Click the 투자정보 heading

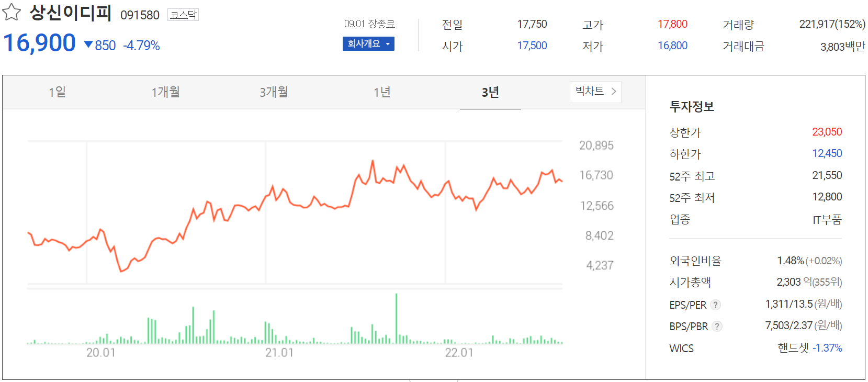(692, 107)
